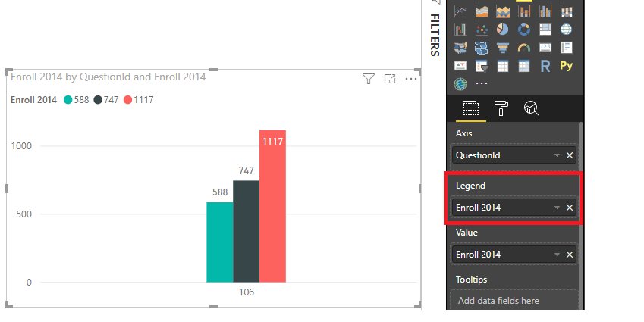Select the Filled map visualization

point(460,48)
